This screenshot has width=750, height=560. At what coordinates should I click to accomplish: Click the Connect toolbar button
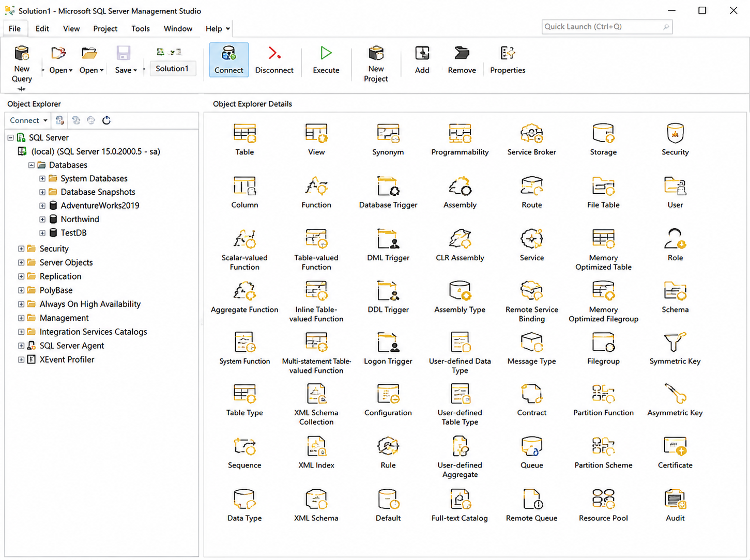point(229,60)
